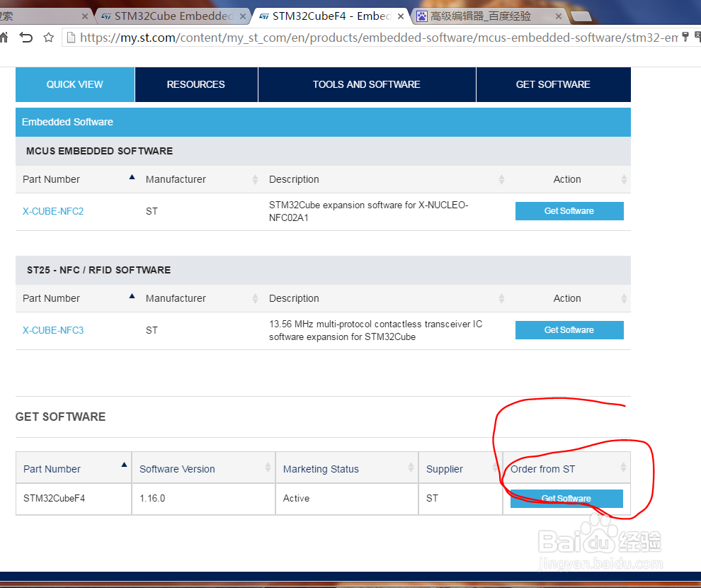701x588 pixels.
Task: Click the 1.16.0 software version cell
Action: (203, 499)
